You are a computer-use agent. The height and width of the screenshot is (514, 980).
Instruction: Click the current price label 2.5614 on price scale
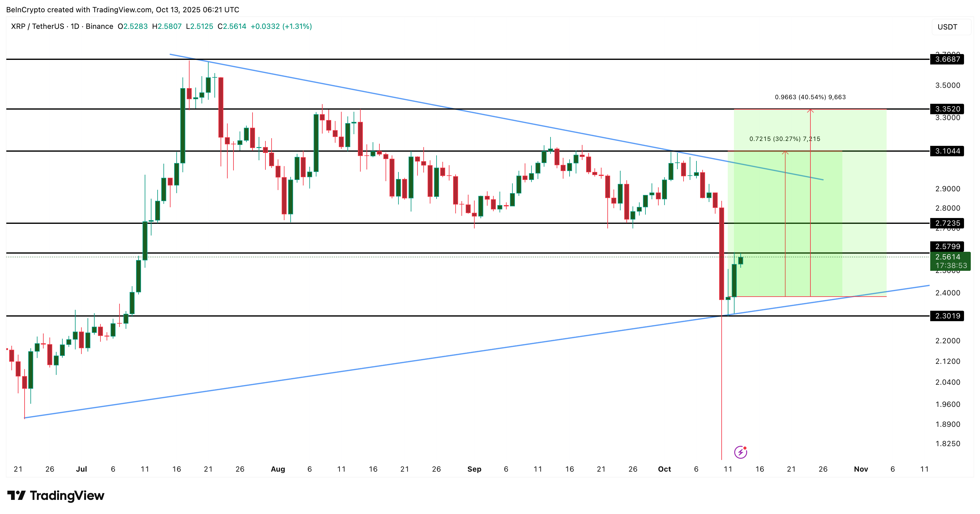947,257
